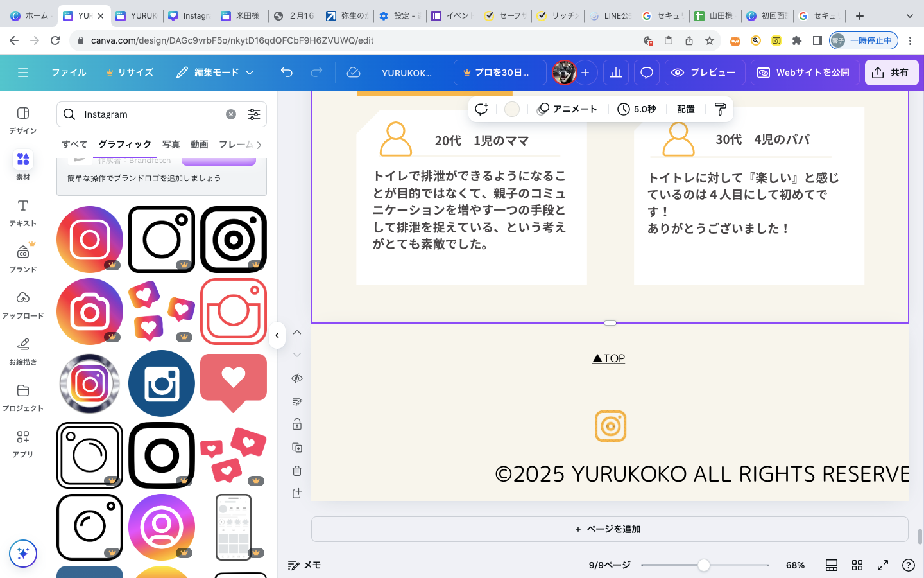Open the ブランド panel in sidebar
The height and width of the screenshot is (578, 924).
(x=23, y=259)
